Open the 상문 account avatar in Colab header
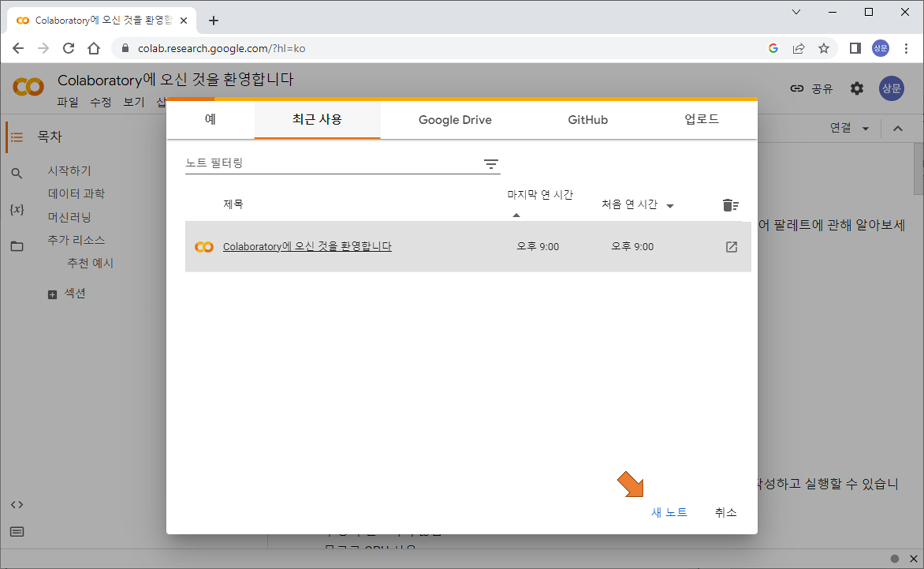 pyautogui.click(x=891, y=89)
